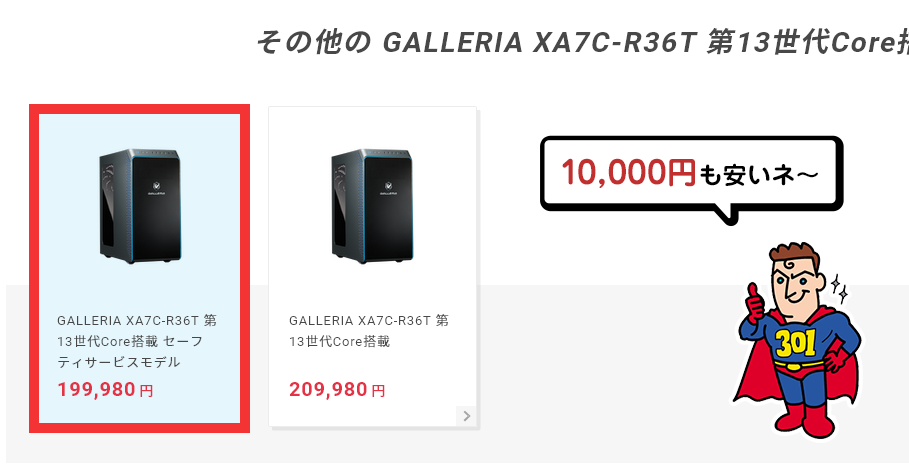Click the chevron arrow on 209,980円 card
The image size is (909, 470).
[x=467, y=416]
